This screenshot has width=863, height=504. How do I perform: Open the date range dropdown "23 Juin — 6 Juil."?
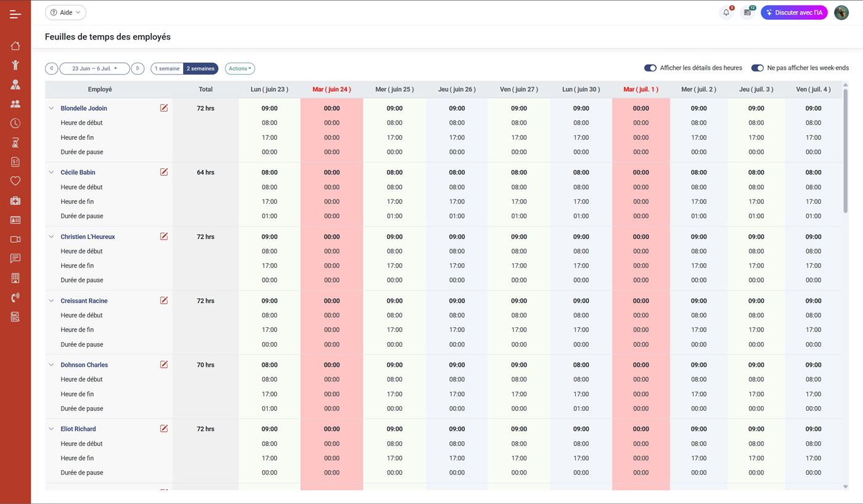pos(94,68)
